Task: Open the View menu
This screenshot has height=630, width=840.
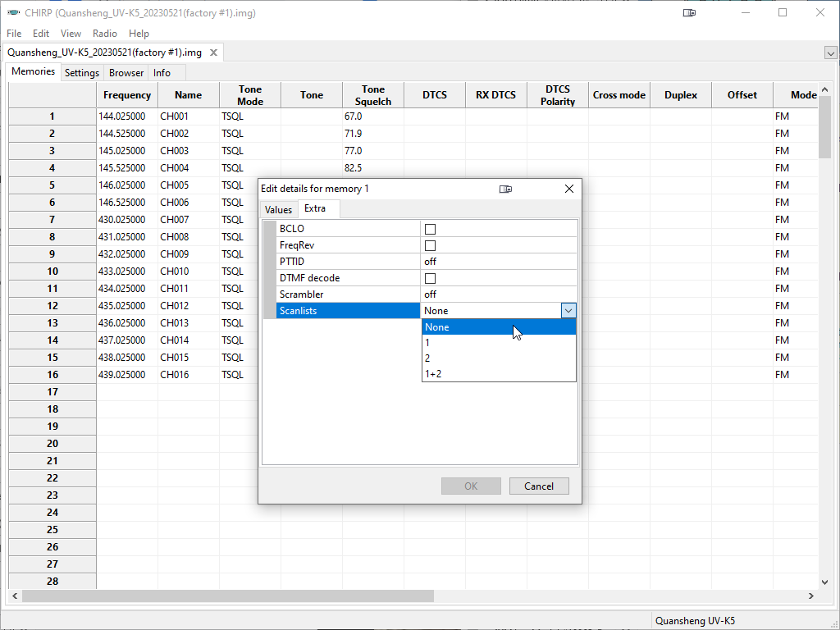Action: pyautogui.click(x=71, y=33)
